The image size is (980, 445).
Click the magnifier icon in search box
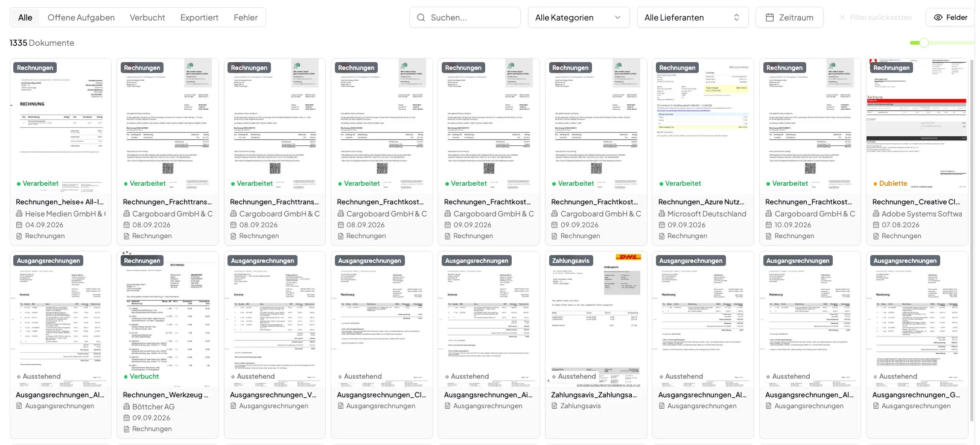click(421, 17)
